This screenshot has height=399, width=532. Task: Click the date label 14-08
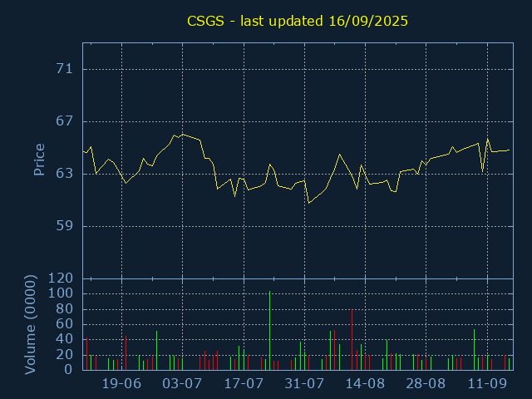coord(366,384)
